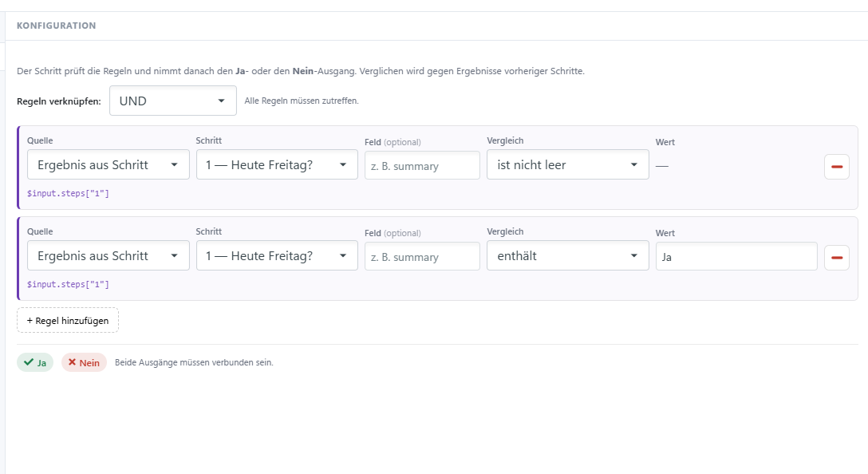Open the 'Regeln verknüpfen' UND dropdown
This screenshot has height=474, width=868.
click(x=172, y=101)
